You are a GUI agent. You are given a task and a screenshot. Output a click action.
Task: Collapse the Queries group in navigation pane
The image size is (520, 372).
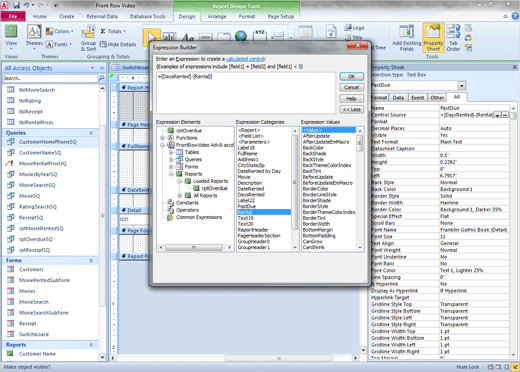click(91, 133)
